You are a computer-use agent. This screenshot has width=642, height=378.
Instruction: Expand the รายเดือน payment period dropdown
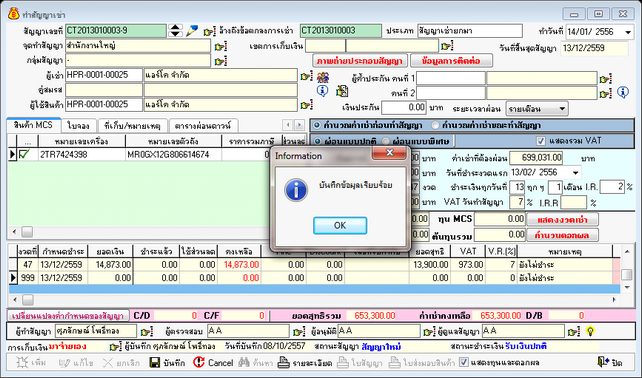point(562,109)
